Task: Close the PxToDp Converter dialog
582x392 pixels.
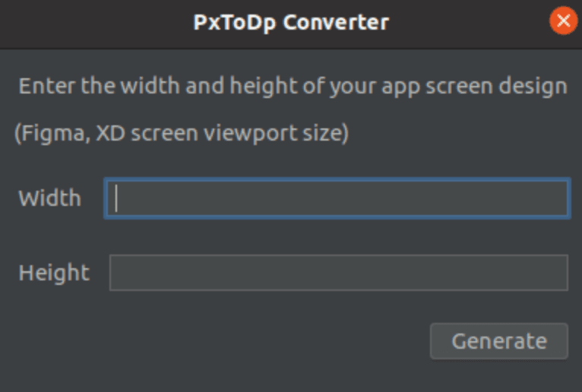Action: click(564, 21)
